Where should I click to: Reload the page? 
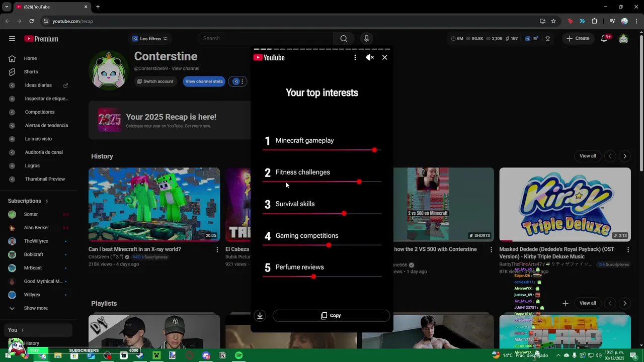32,21
